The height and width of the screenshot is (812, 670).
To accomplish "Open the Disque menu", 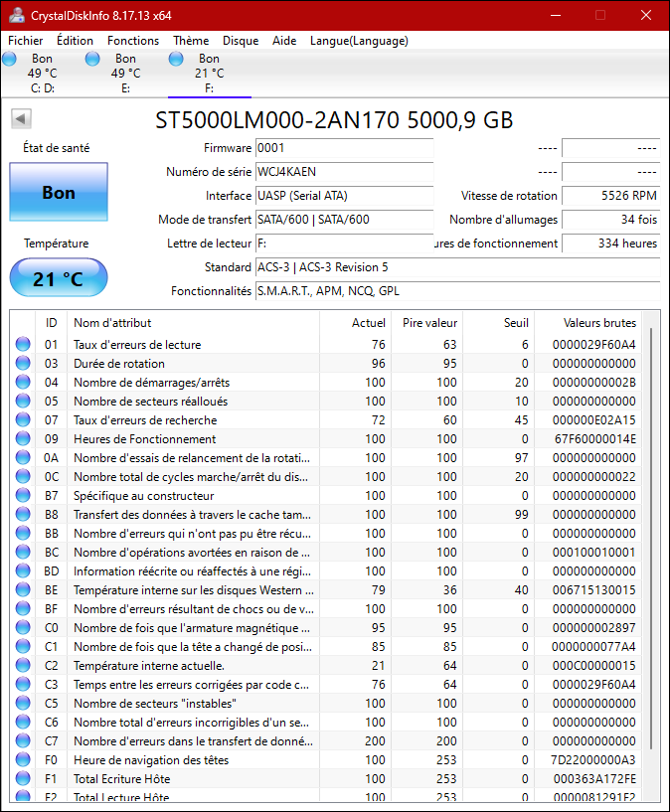I will [x=241, y=41].
